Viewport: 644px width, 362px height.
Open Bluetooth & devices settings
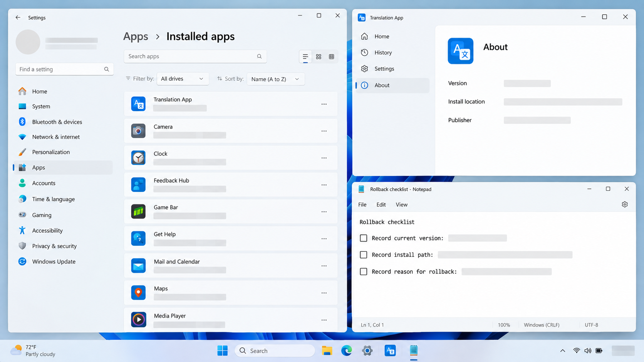pos(64,122)
